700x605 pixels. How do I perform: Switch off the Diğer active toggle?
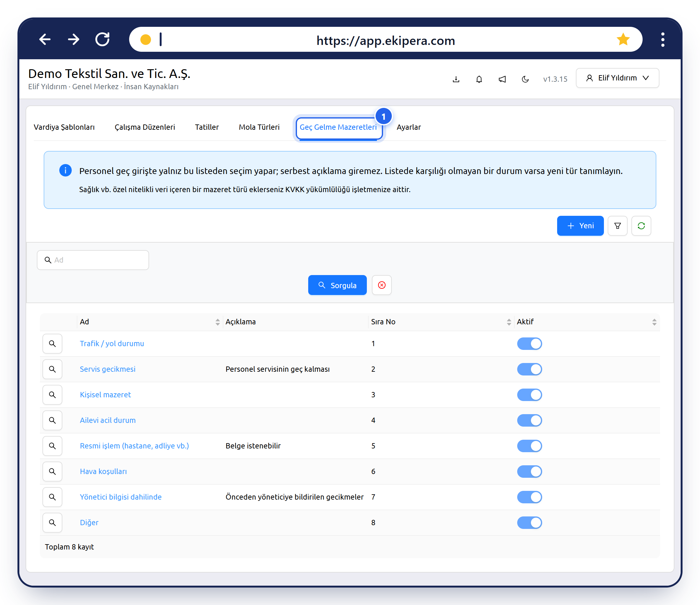(x=529, y=523)
